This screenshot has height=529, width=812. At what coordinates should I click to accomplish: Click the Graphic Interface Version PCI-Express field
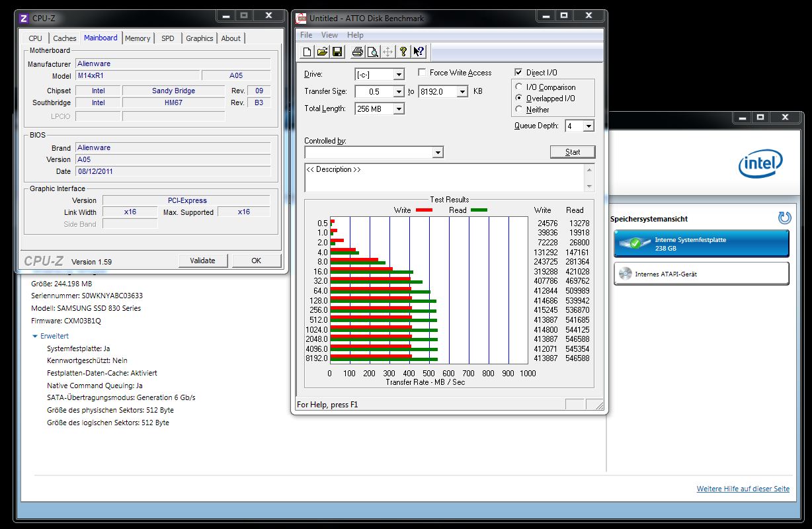pyautogui.click(x=186, y=200)
